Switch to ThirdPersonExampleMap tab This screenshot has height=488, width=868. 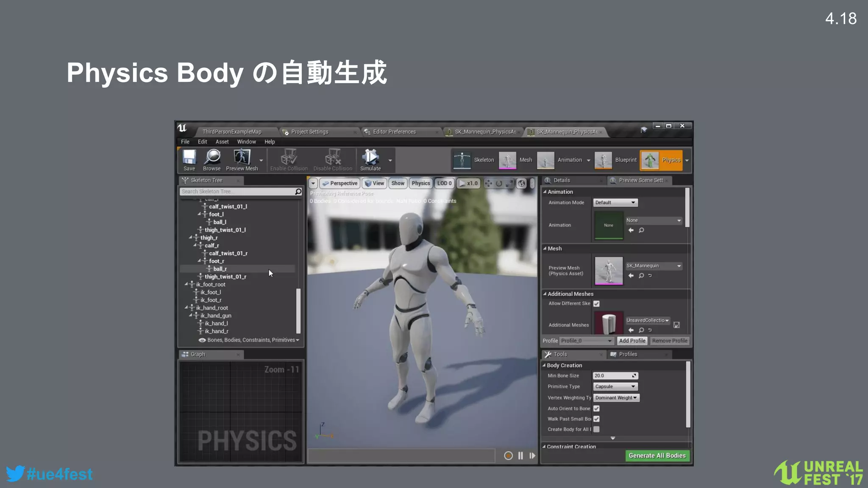coord(232,132)
